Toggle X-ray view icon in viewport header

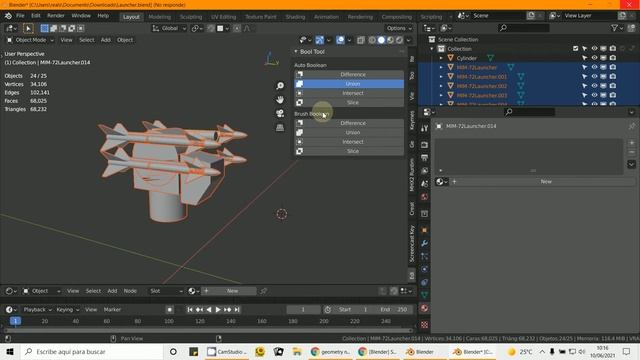[x=360, y=40]
